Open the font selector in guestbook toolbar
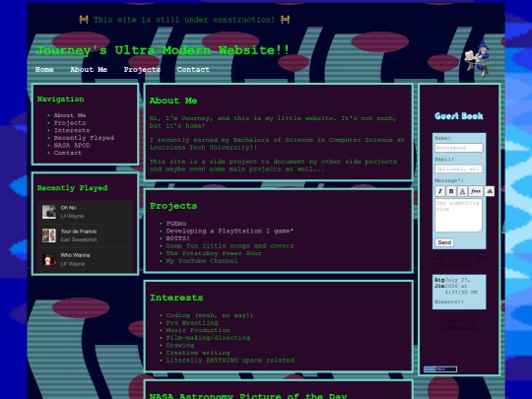 [x=475, y=191]
